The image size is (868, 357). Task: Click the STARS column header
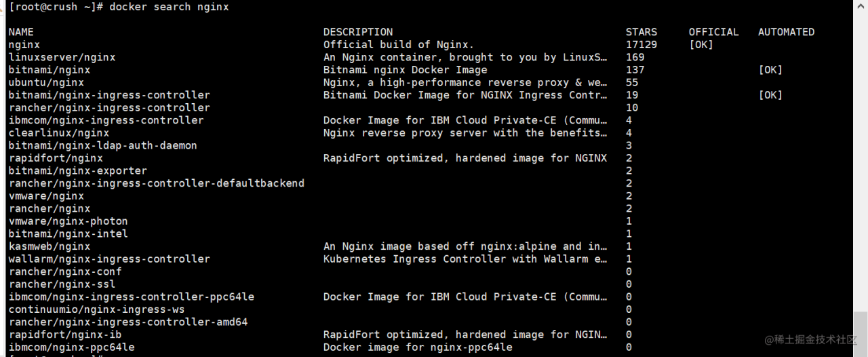(x=641, y=32)
